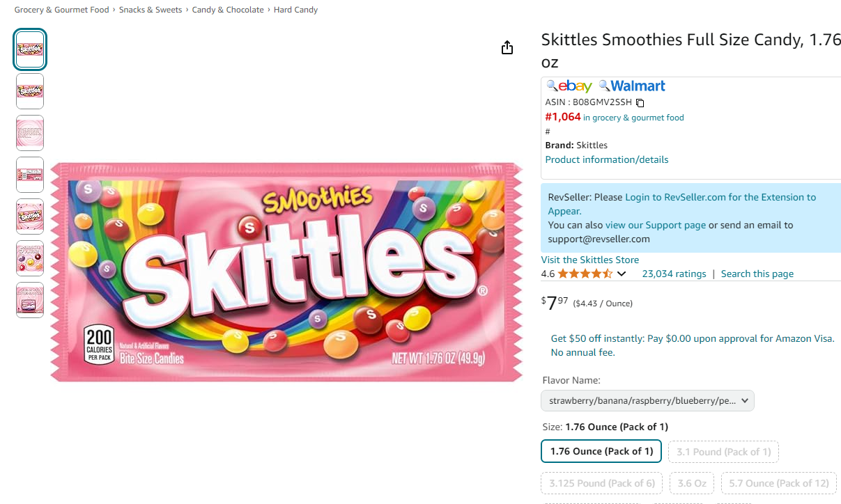Select the 1.76 Ounce (Pack of 1) size
Image resolution: width=841 pixels, height=504 pixels.
601,451
